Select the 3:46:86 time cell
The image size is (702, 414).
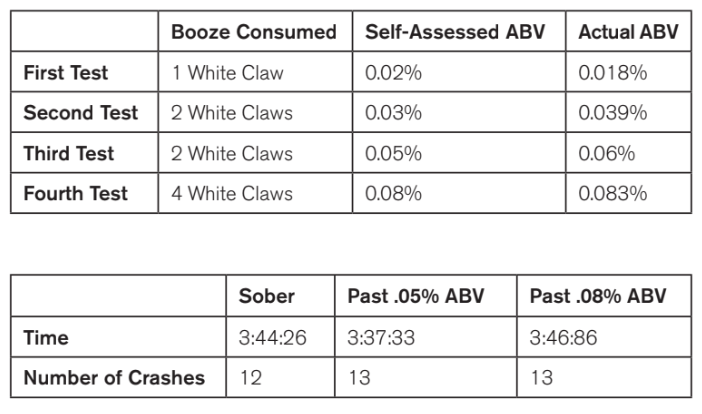pyautogui.click(x=604, y=337)
